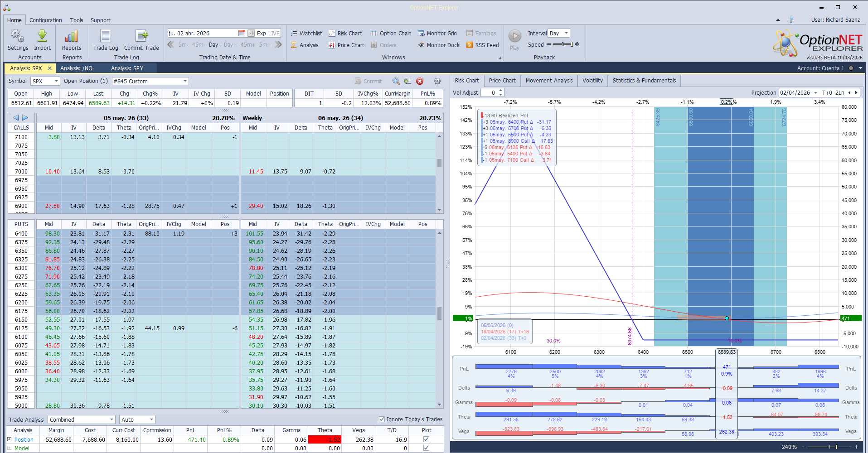Toggle the Position row Plot checkbox
The image size is (868, 453).
pos(426,439)
